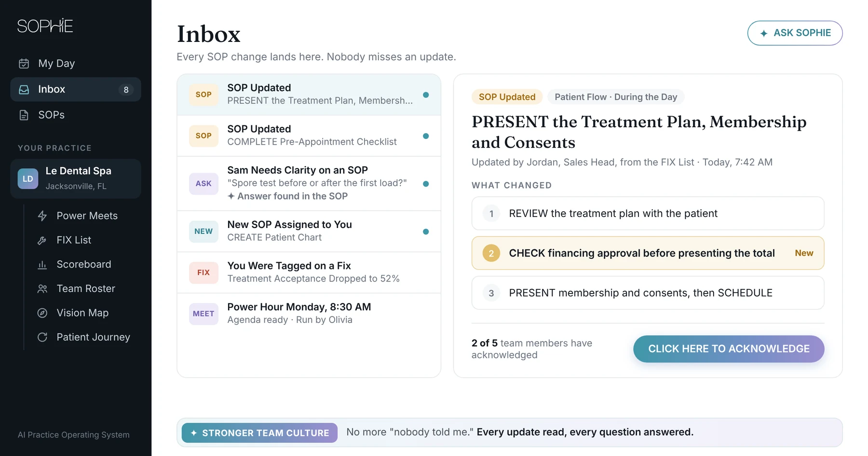The width and height of the screenshot is (868, 456).
Task: Go to My Day
Action: click(76, 64)
